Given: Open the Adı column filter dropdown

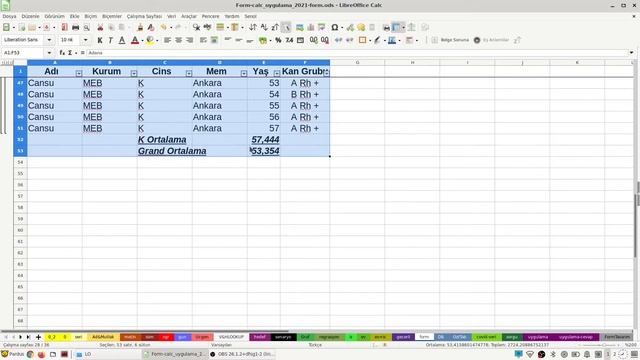Looking at the screenshot, I should (x=79, y=73).
